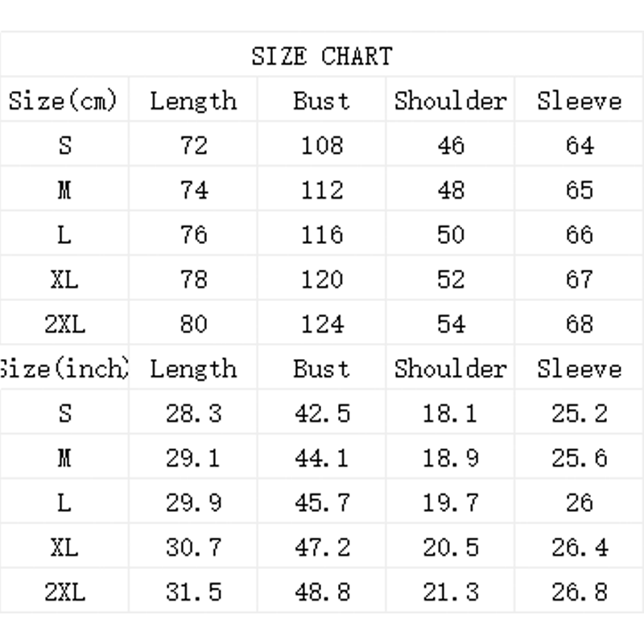Click the S row label in the cm table
The width and height of the screenshot is (644, 644).
click(x=64, y=146)
